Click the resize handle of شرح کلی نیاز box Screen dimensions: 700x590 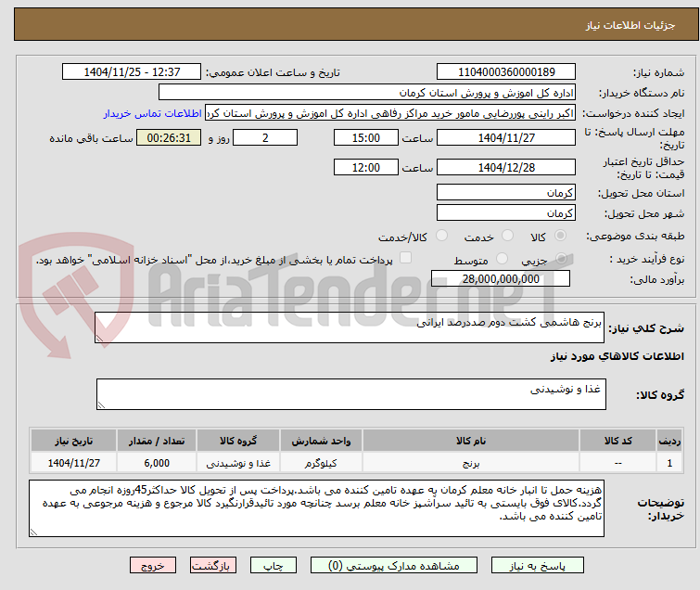click(99, 339)
